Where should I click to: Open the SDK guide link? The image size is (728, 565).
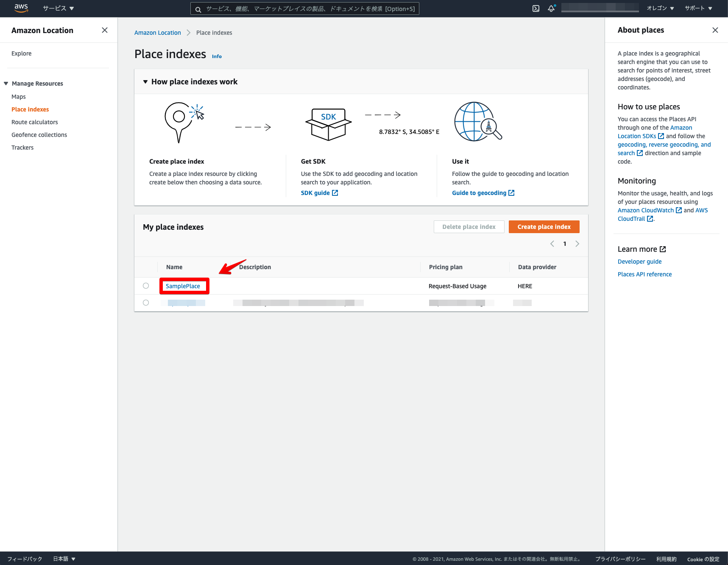tap(315, 193)
